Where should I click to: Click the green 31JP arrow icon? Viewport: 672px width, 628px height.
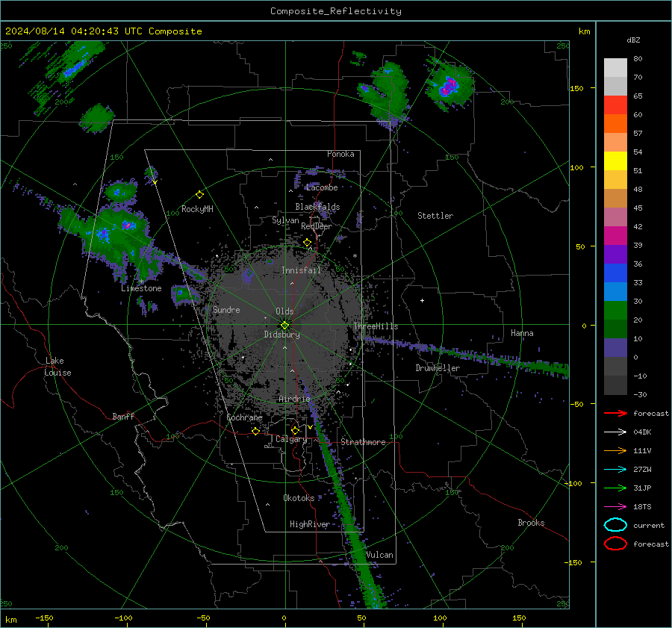click(615, 488)
